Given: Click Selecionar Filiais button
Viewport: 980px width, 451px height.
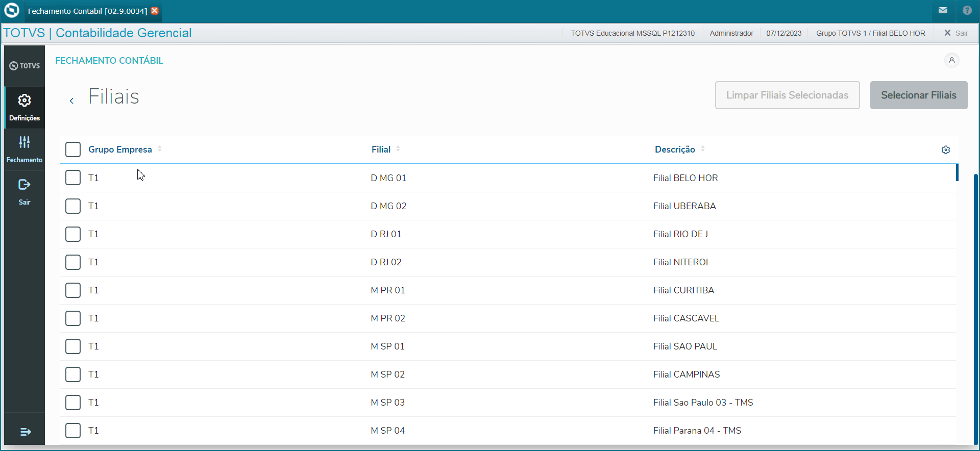Looking at the screenshot, I should click(x=919, y=95).
